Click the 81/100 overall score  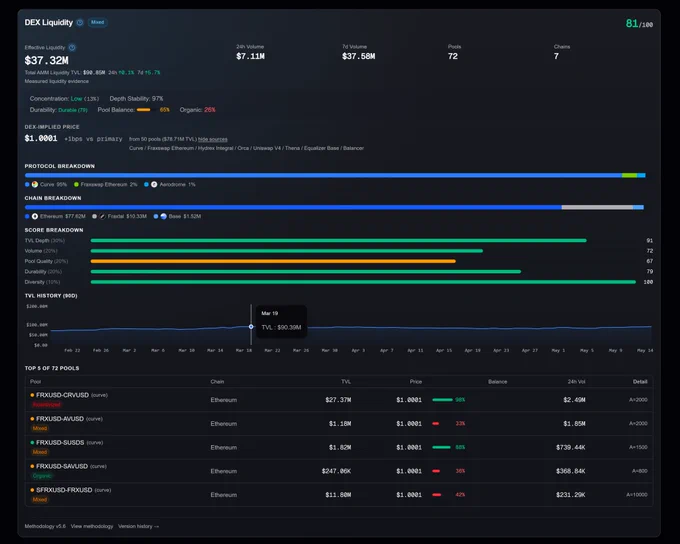pyautogui.click(x=639, y=23)
